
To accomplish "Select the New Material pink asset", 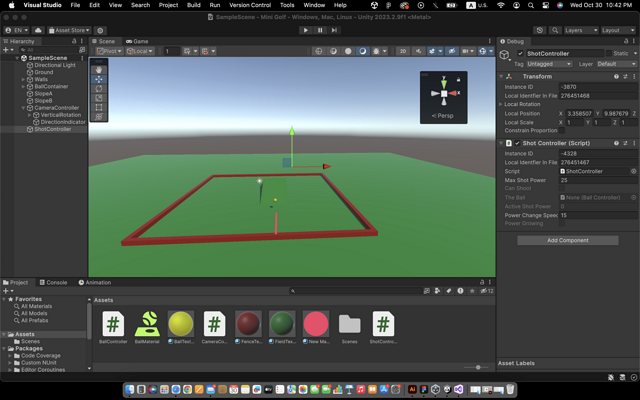I will (x=316, y=327).
